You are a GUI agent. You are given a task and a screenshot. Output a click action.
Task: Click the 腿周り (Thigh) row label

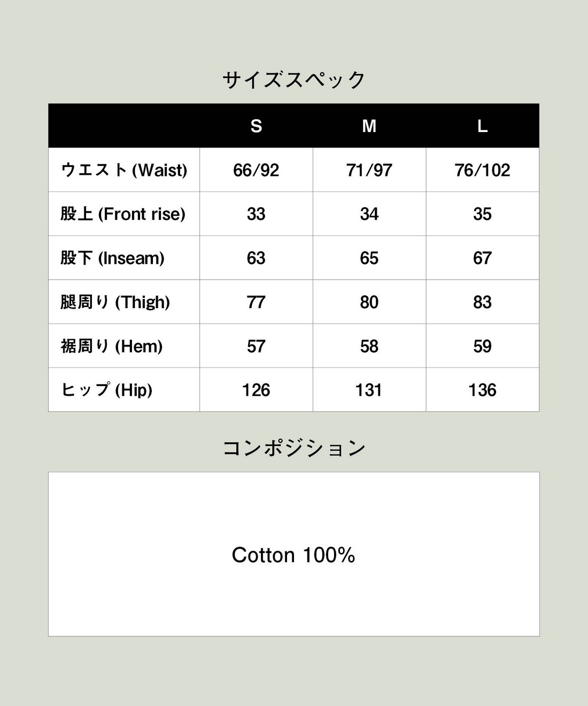(115, 302)
